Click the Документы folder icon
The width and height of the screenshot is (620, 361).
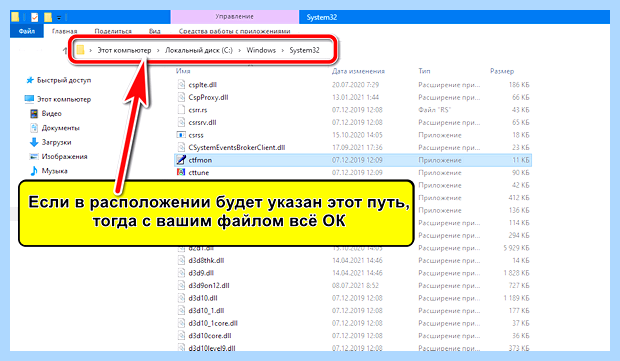pos(34,128)
